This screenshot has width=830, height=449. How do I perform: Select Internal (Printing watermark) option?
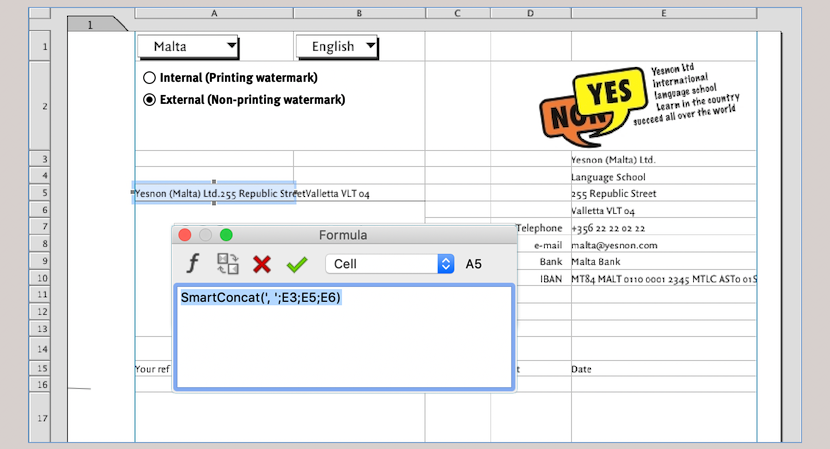coord(150,77)
